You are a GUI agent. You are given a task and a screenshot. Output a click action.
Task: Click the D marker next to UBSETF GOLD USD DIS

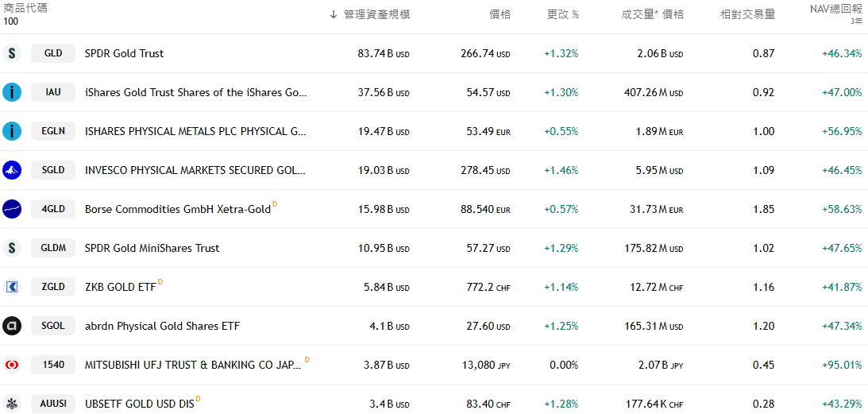point(199,399)
